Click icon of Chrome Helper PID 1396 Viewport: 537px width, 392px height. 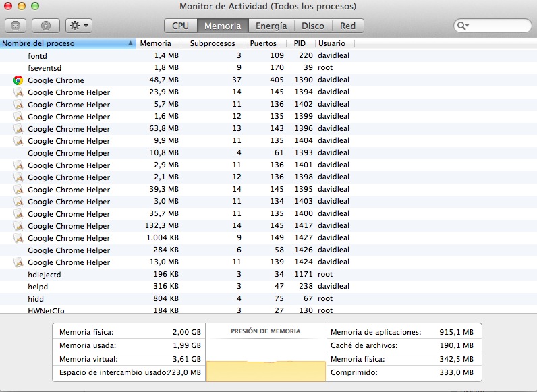[18, 129]
